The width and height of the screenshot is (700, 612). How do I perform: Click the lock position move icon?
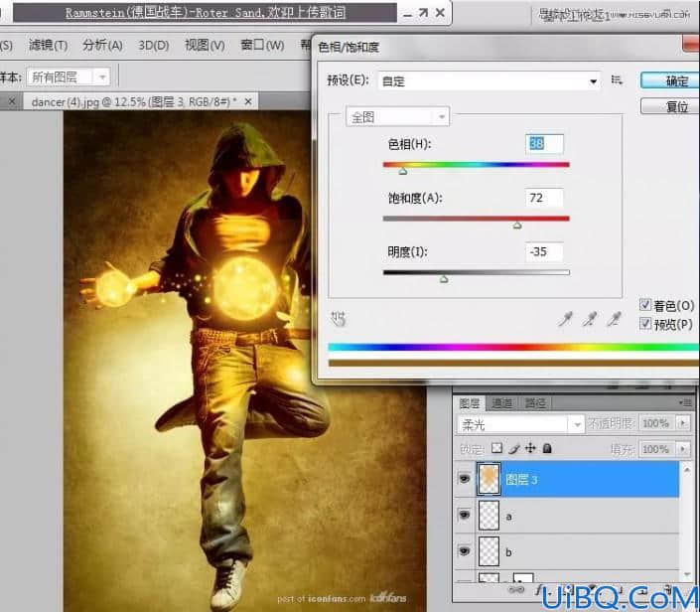pos(530,448)
